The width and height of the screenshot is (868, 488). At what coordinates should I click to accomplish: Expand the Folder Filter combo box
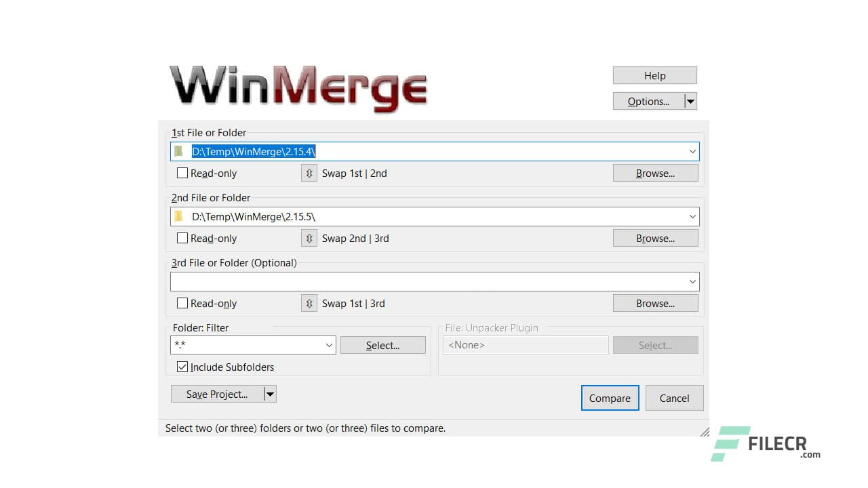(x=328, y=345)
